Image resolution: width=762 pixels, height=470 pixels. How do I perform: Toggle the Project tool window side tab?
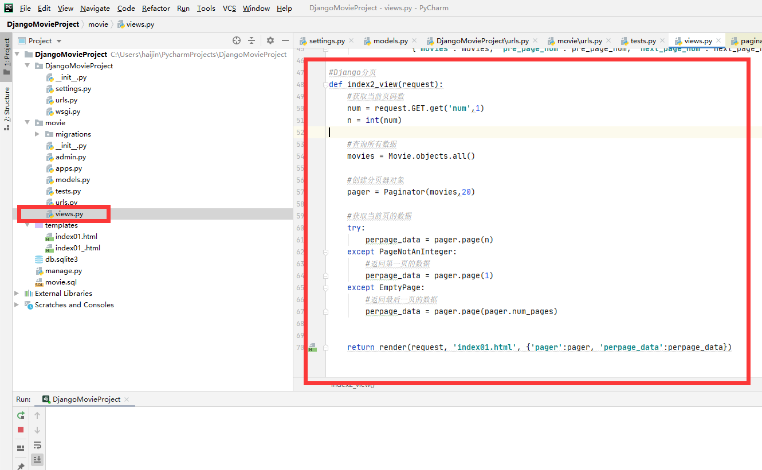click(6, 56)
